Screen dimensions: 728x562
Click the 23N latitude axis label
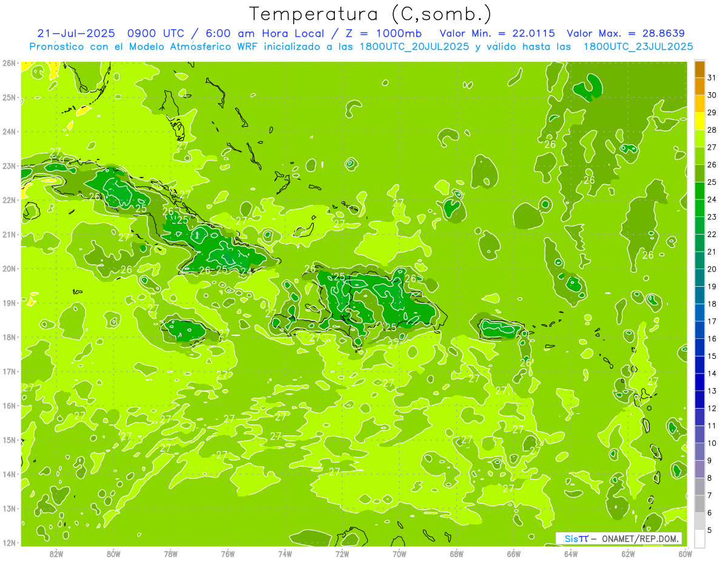tap(8, 166)
